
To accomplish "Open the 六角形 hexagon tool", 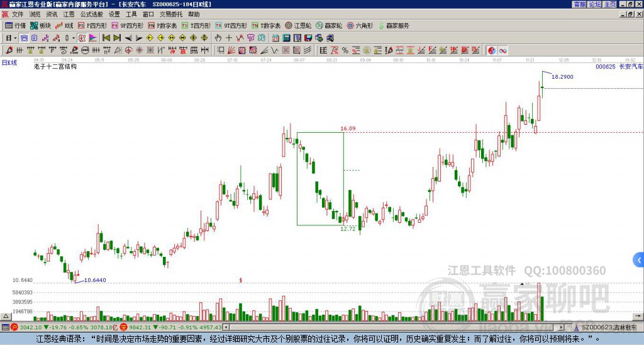I will [x=360, y=25].
